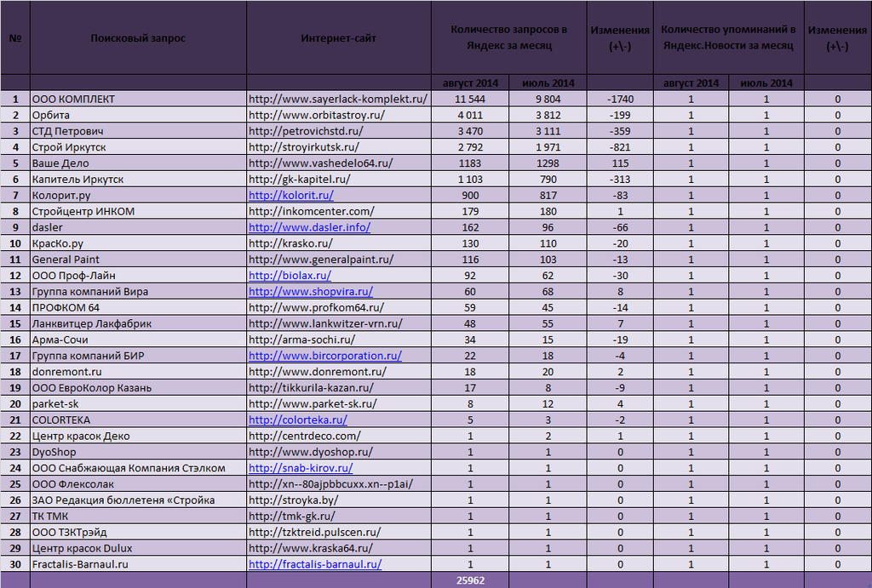Select row number 30 cell
872x588 pixels.
(15, 564)
